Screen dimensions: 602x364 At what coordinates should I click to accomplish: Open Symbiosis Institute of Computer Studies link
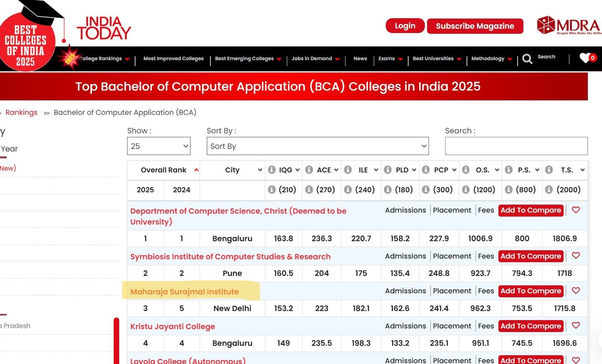230,256
